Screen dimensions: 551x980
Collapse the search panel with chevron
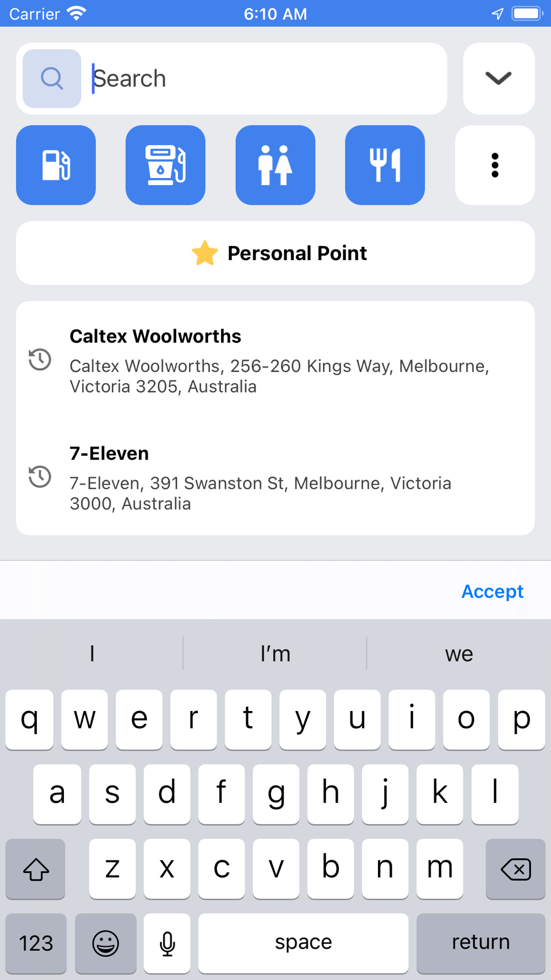(499, 78)
